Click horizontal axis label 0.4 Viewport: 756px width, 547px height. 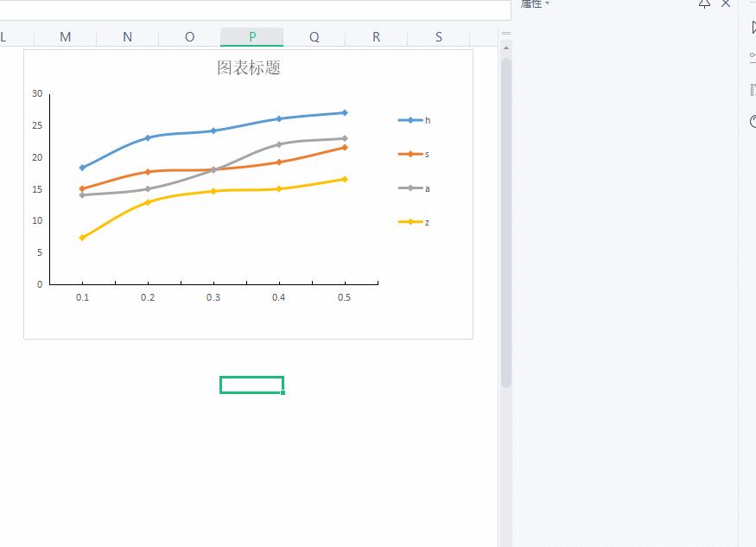point(279,297)
